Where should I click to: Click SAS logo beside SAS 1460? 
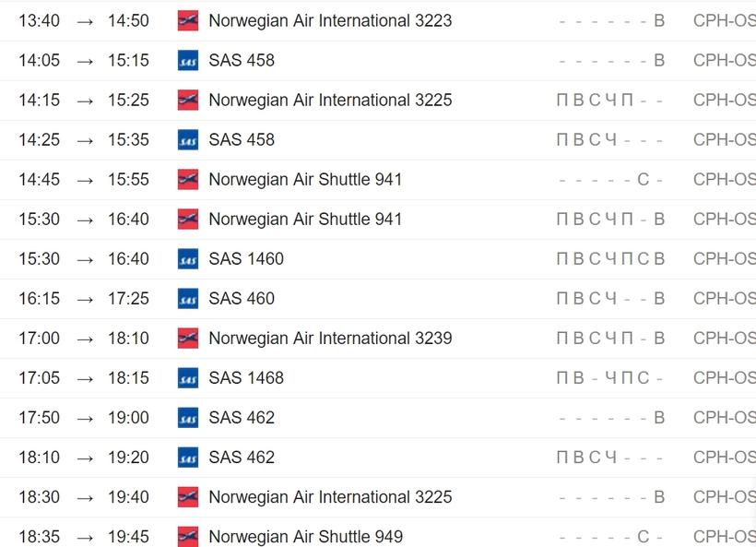click(188, 259)
